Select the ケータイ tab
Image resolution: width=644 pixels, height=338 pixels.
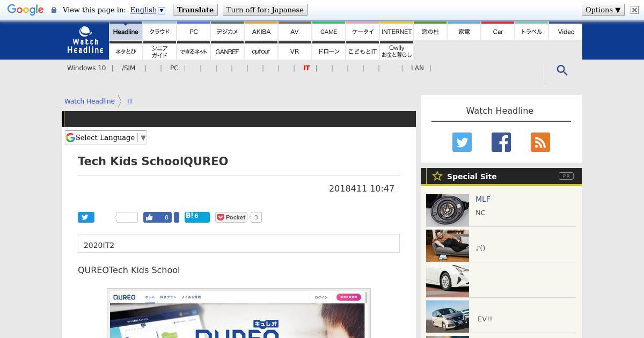[x=362, y=31]
